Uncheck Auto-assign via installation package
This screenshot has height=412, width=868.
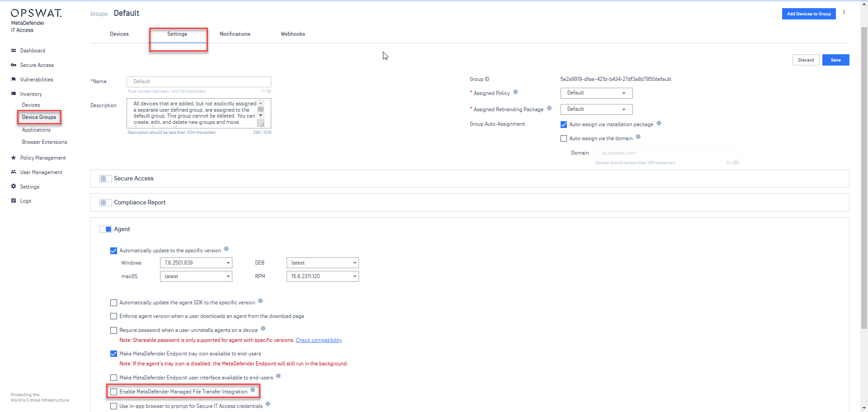tap(564, 124)
